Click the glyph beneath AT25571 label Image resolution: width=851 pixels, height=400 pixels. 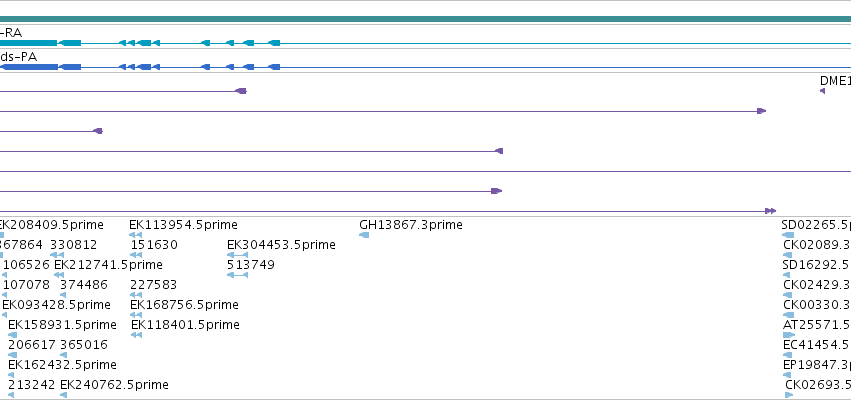click(x=789, y=335)
